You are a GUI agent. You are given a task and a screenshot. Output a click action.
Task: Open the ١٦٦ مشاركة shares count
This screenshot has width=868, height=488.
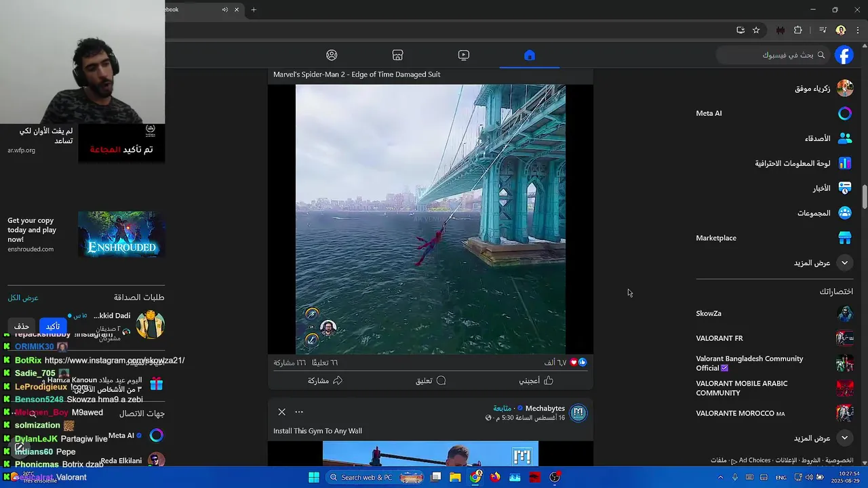click(x=290, y=363)
